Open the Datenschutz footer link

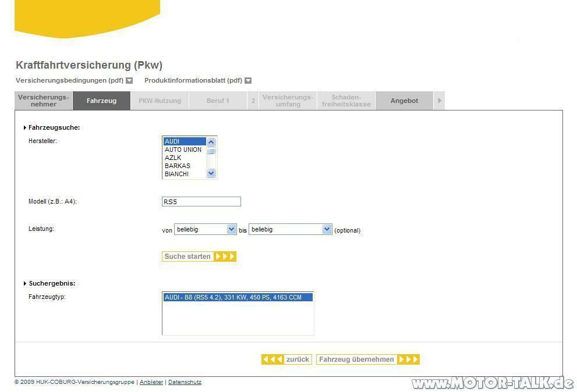coord(185,382)
